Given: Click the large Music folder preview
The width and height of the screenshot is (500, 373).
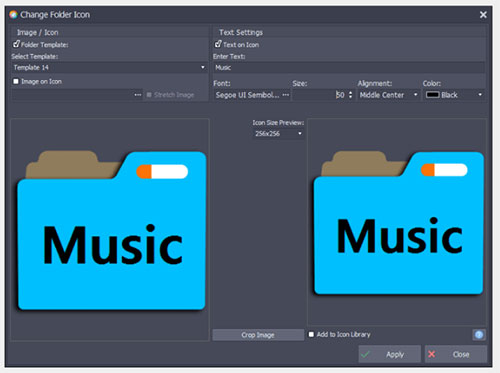Looking at the screenshot, I should click(111, 231).
